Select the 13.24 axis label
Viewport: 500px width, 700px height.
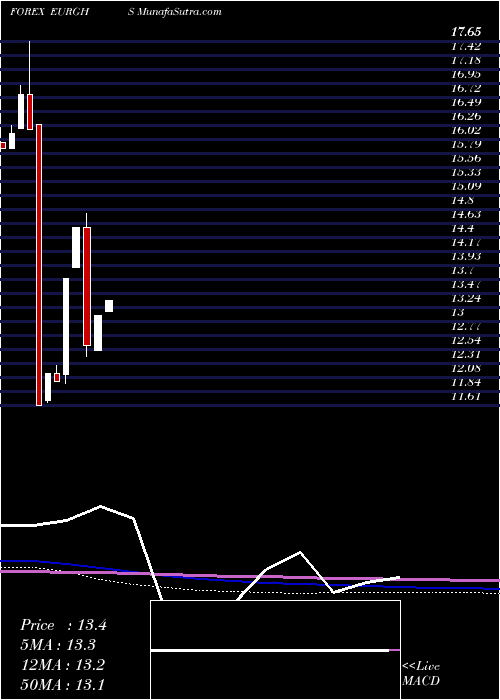coord(466,298)
